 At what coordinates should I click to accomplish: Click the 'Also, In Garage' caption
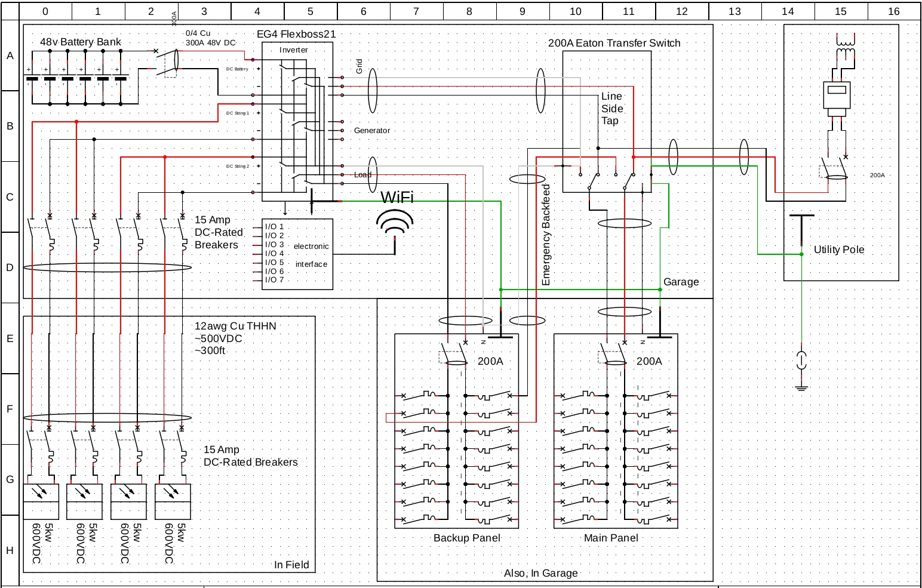pyautogui.click(x=541, y=573)
